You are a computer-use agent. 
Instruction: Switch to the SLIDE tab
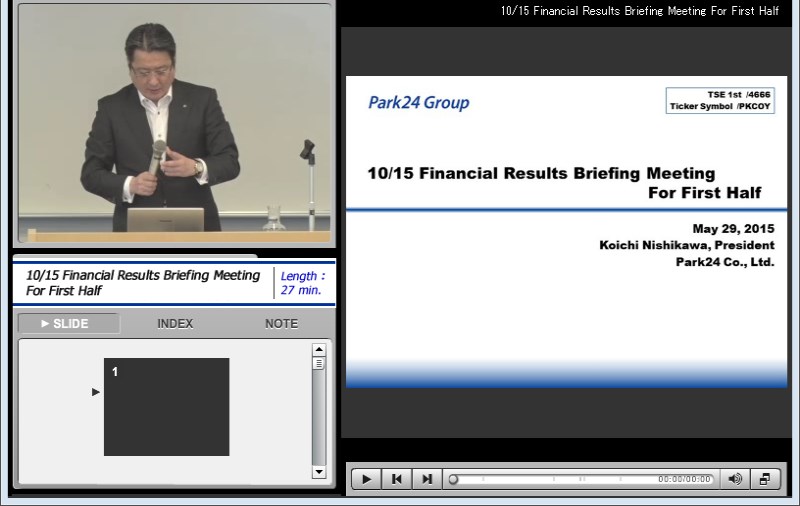tap(68, 324)
